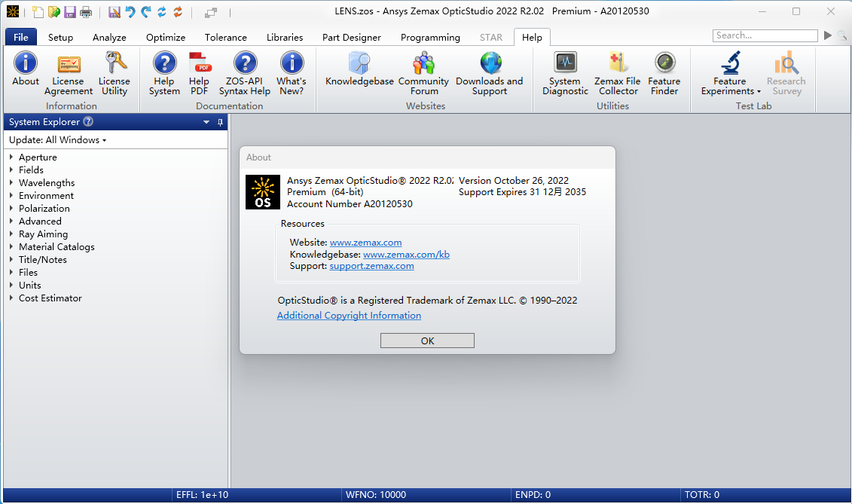Viewport: 852px width, 504px height.
Task: Click the OpticStudio logo icon in title bar
Action: pos(13,11)
